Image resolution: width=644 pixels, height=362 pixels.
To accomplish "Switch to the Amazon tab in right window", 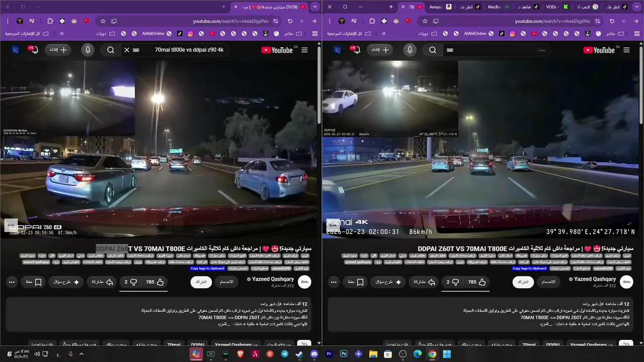I will (440, 7).
